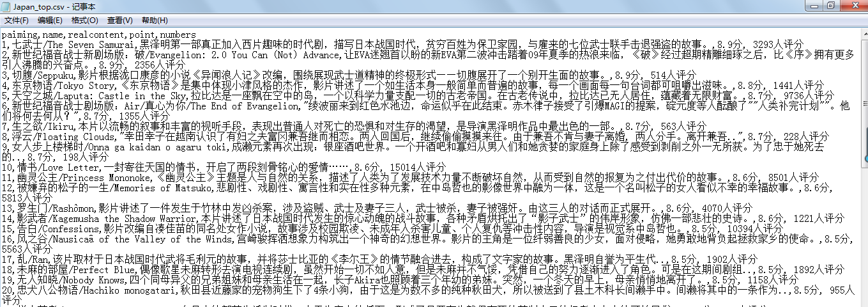
Task: Click the value 10394人评分
Action: (x=755, y=229)
